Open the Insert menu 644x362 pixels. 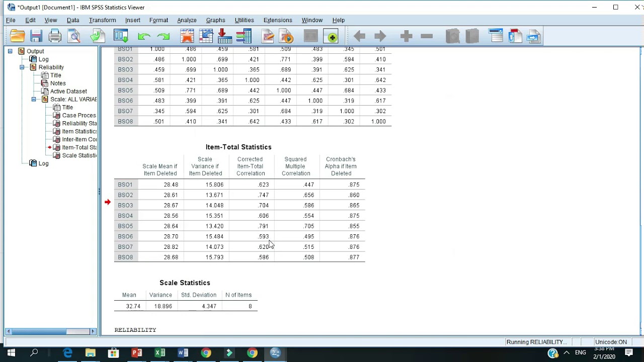click(x=133, y=20)
